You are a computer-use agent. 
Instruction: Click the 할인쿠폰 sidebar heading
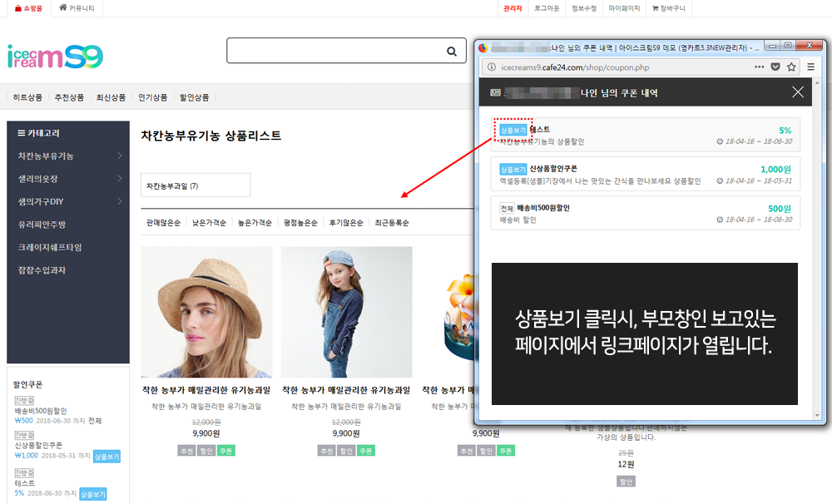coord(27,384)
